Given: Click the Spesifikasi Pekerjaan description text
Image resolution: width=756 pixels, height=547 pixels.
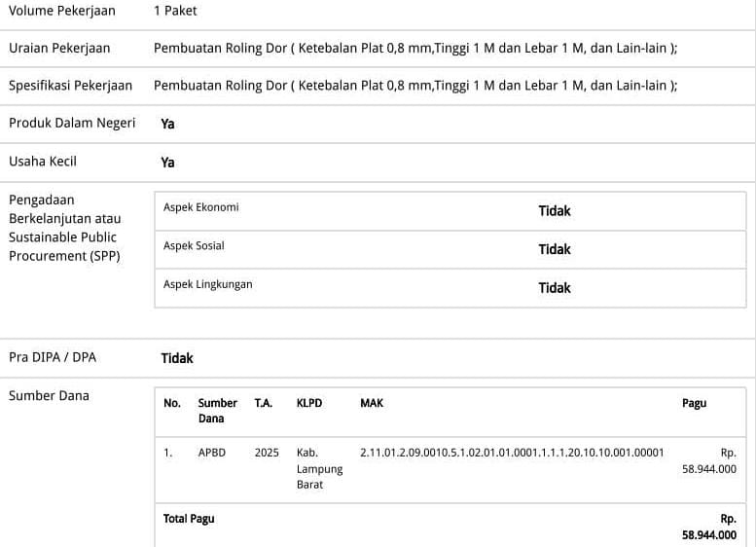Looking at the screenshot, I should pyautogui.click(x=415, y=86).
